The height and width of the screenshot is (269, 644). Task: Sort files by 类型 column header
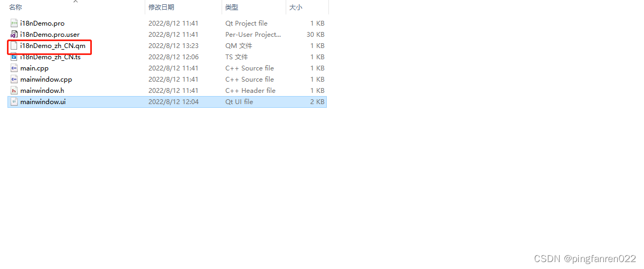232,7
